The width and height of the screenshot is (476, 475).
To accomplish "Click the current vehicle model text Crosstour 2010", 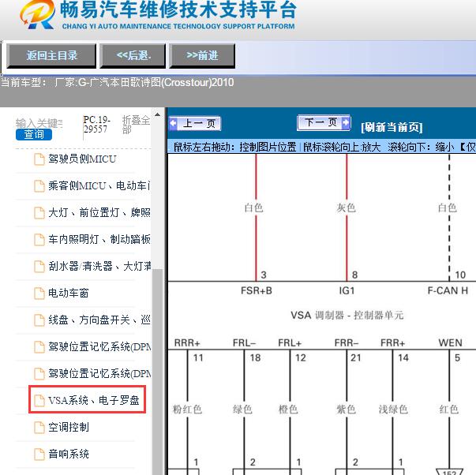I will coord(117,83).
